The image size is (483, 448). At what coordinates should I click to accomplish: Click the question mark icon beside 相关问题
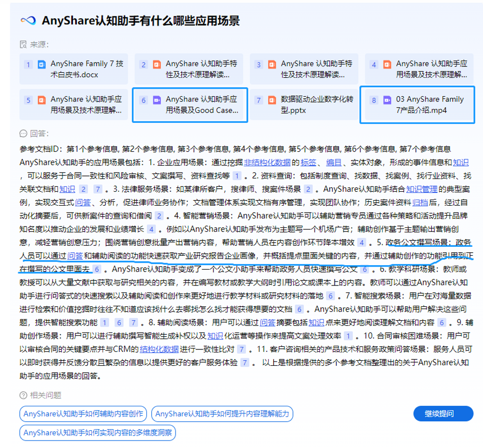[23, 395]
